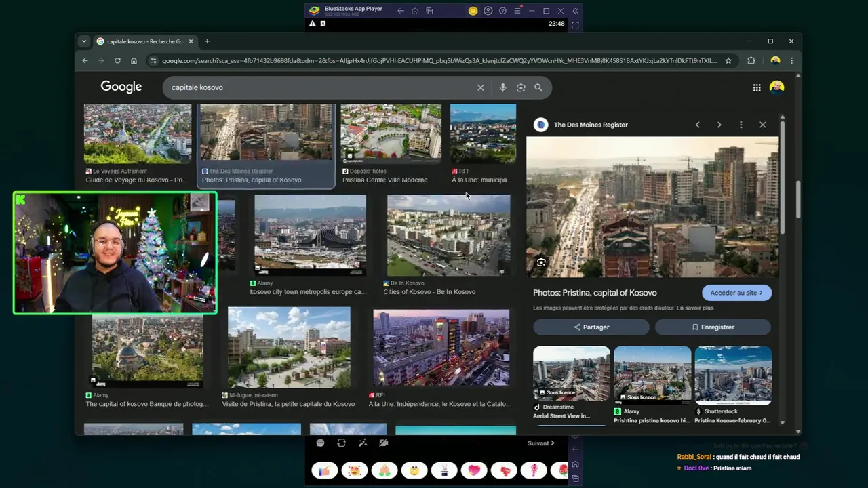
Task: View site information icon in address bar
Action: (153, 60)
